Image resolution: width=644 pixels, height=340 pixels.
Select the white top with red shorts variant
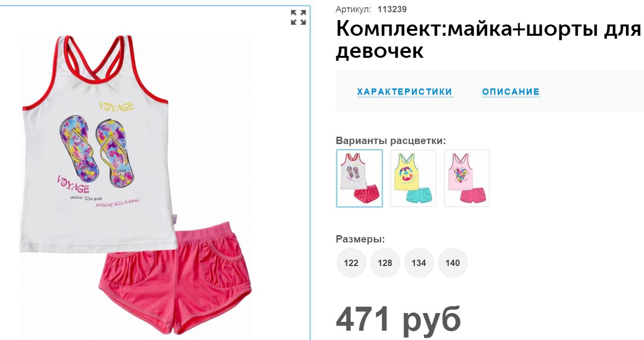pos(360,178)
